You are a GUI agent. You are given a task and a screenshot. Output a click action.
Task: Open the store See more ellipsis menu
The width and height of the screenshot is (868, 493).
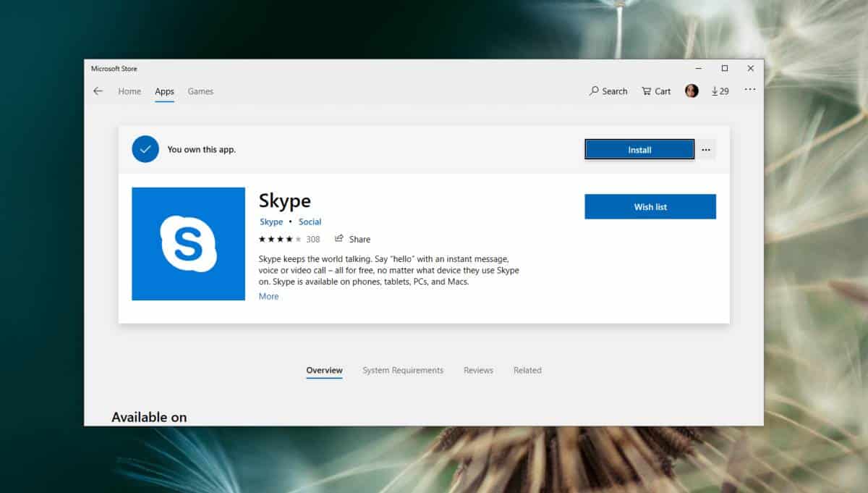(750, 90)
